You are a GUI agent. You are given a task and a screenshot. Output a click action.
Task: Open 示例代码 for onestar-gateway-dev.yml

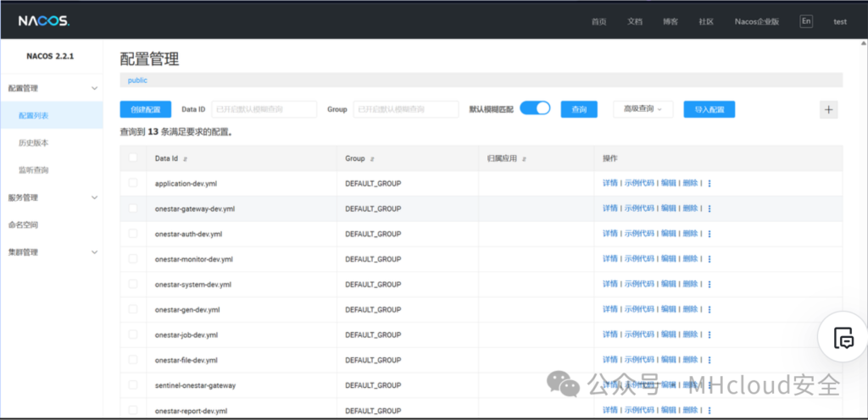click(639, 208)
